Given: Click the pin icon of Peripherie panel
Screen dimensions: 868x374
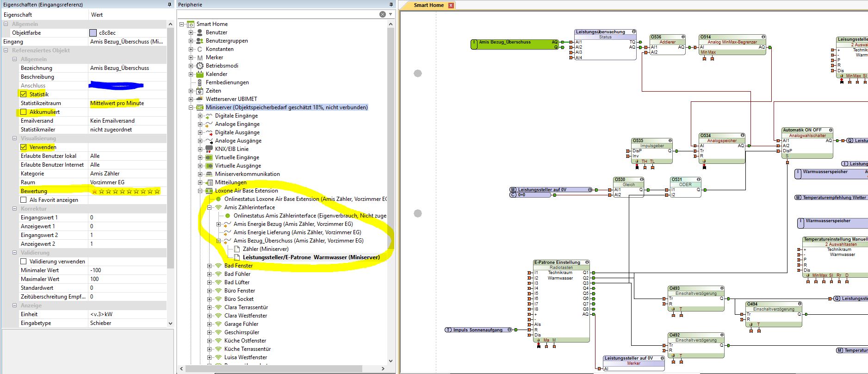Looking at the screenshot, I should 391,5.
